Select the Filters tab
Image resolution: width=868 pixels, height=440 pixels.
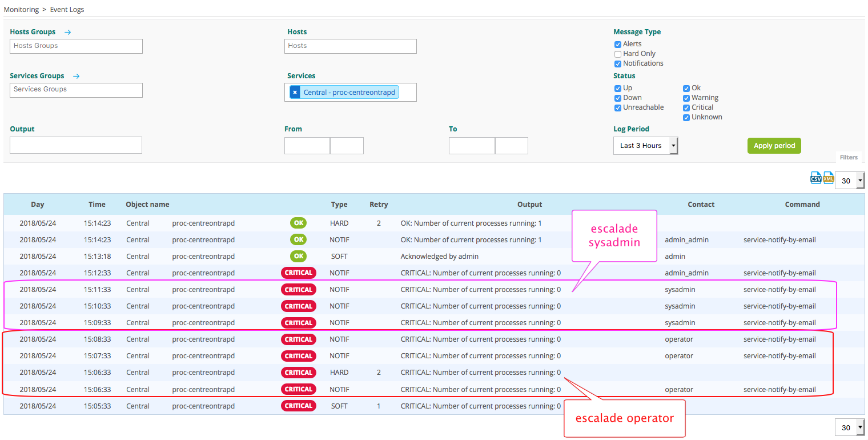(x=849, y=157)
